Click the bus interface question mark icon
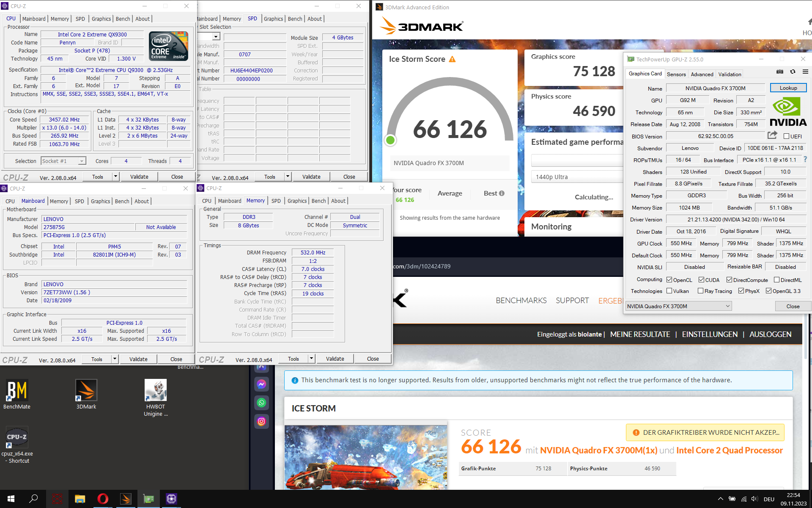812x508 pixels. (805, 160)
